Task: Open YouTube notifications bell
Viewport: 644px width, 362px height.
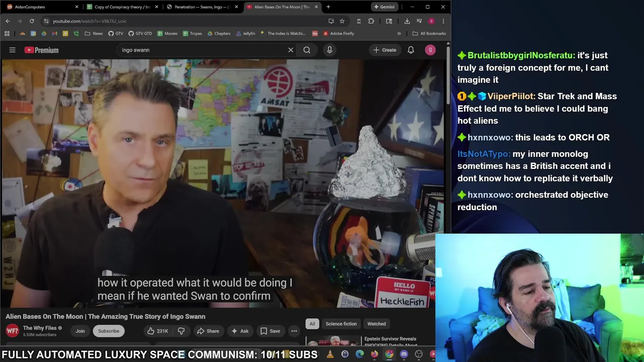Action: point(411,50)
